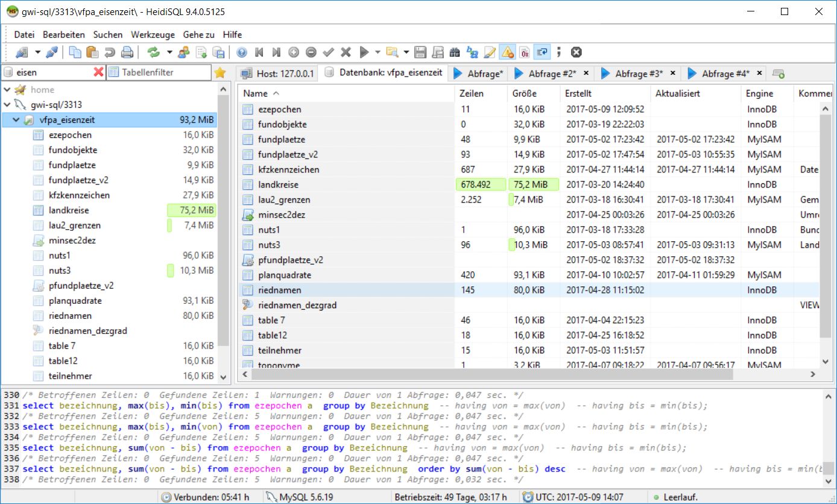837x504 pixels.
Task: Sort by the Name column header
Action: point(346,93)
